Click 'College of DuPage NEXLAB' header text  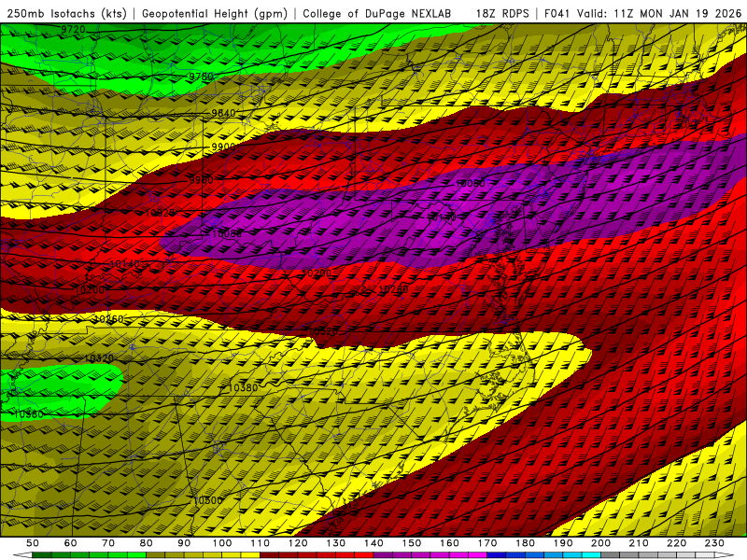point(377,14)
